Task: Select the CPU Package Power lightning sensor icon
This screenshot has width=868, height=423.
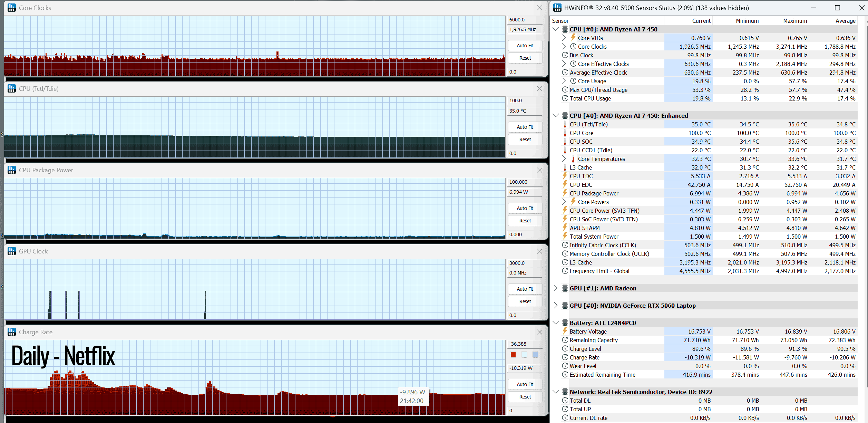Action: (565, 193)
